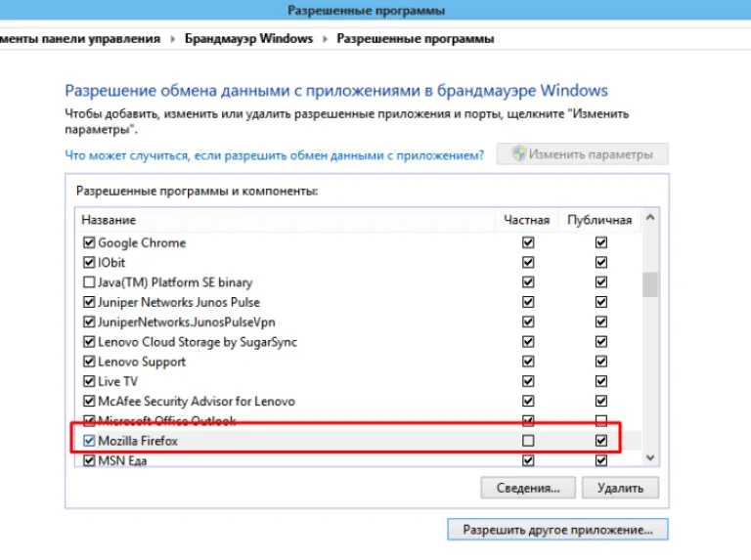Select the Live TV row text
751x560 pixels.
117,381
